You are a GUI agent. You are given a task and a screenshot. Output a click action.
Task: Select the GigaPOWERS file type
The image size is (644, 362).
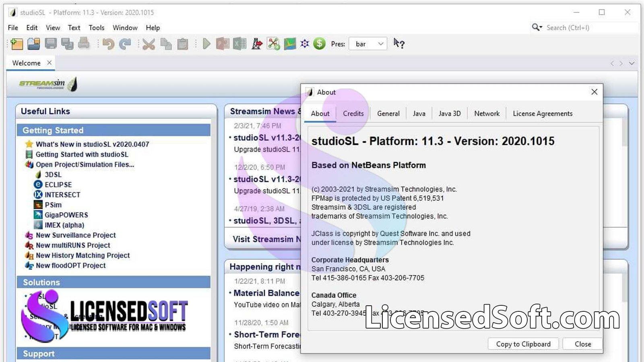coord(66,215)
